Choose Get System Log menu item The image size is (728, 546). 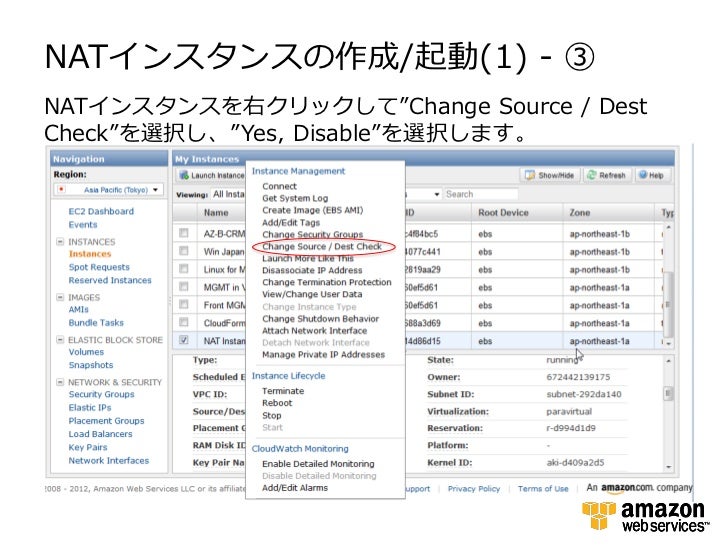click(295, 198)
